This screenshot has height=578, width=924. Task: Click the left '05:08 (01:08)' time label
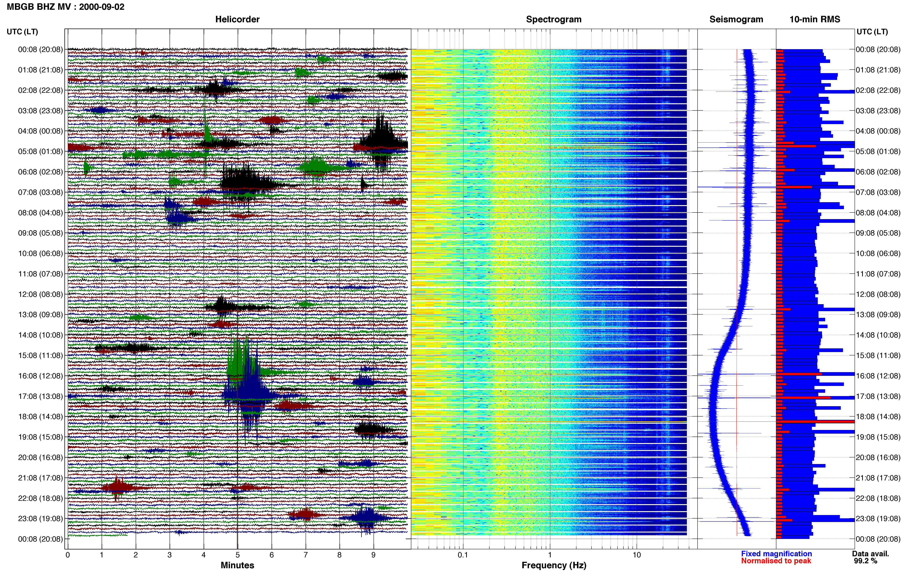pyautogui.click(x=40, y=151)
